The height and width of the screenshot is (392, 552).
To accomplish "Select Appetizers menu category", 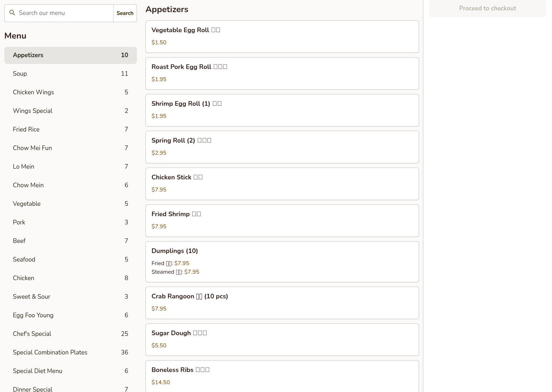I will tap(70, 55).
